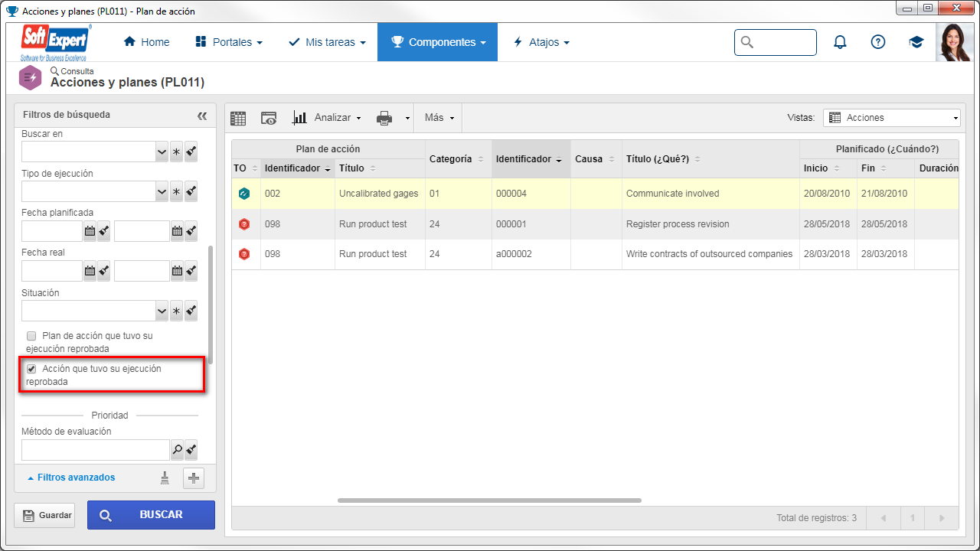Clear Fecha real start date
The image size is (980, 551).
(x=104, y=270)
